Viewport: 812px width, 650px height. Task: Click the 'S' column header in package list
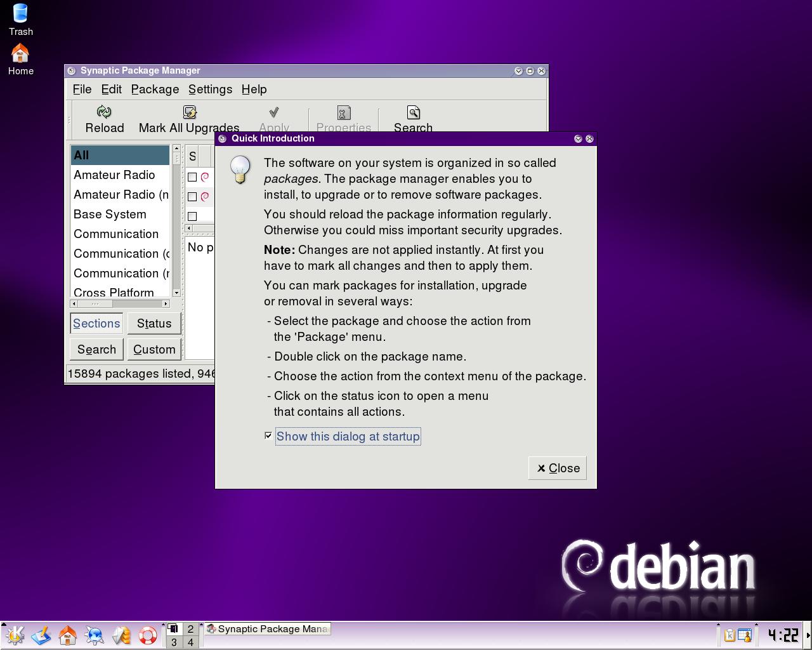(x=193, y=156)
